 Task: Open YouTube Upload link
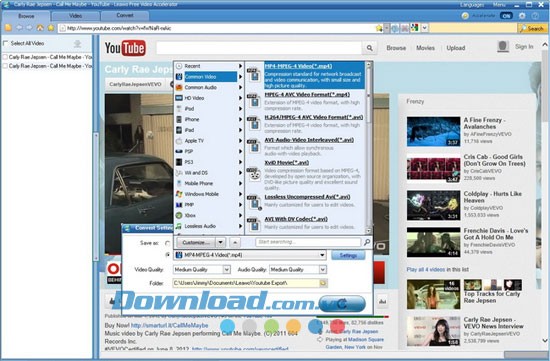(x=456, y=48)
